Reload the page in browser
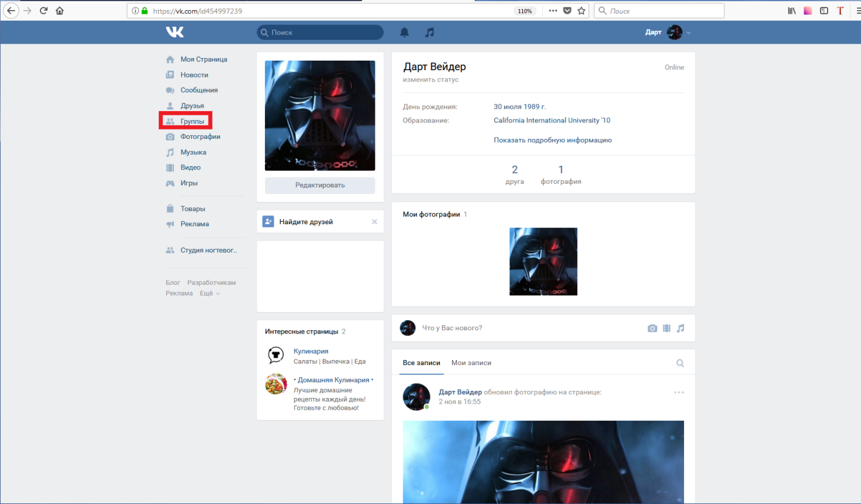 point(44,11)
